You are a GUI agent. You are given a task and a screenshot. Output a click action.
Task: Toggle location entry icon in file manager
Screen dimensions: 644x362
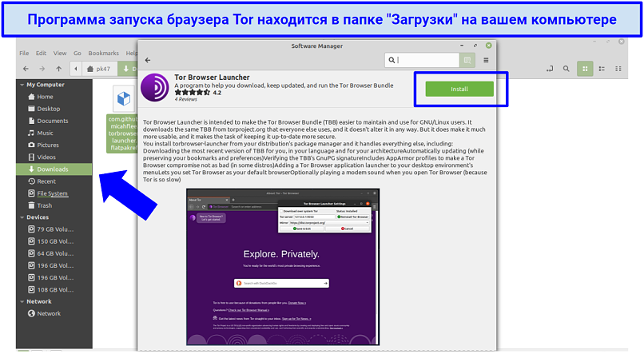coord(550,69)
